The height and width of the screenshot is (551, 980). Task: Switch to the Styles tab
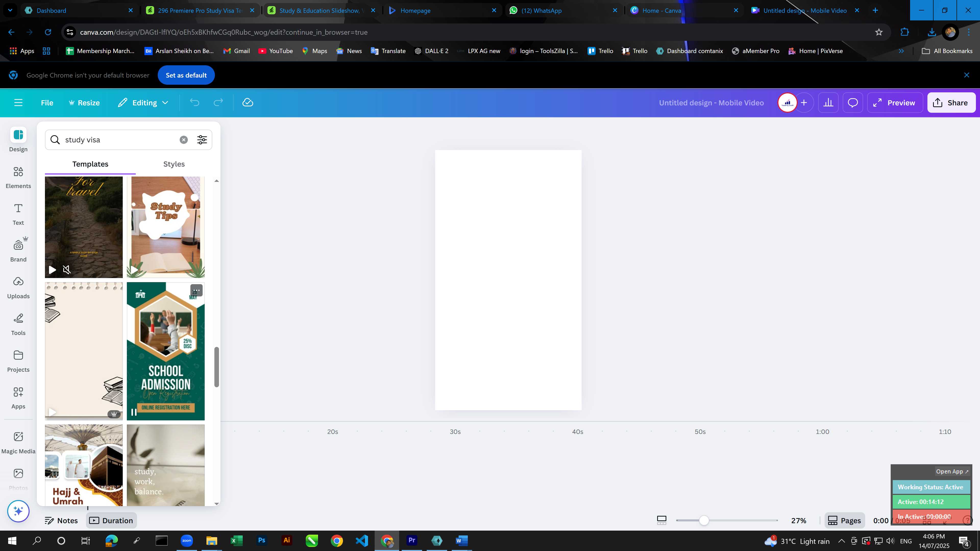click(174, 164)
